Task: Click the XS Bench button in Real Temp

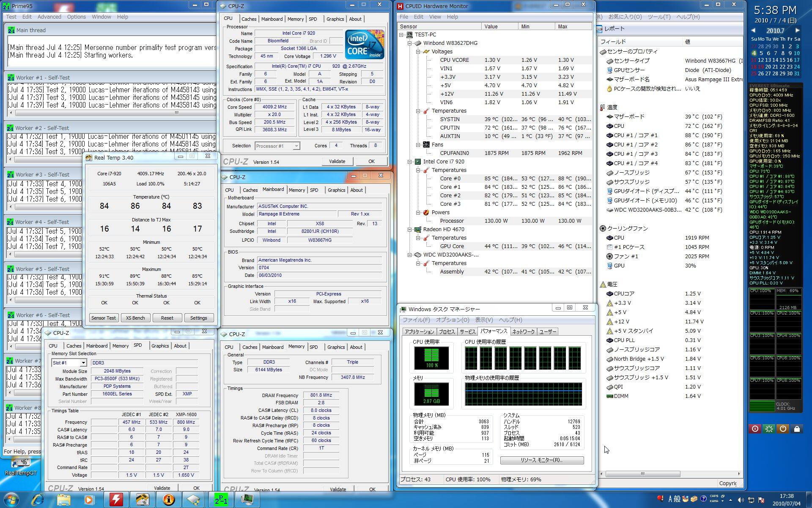Action: coord(135,318)
